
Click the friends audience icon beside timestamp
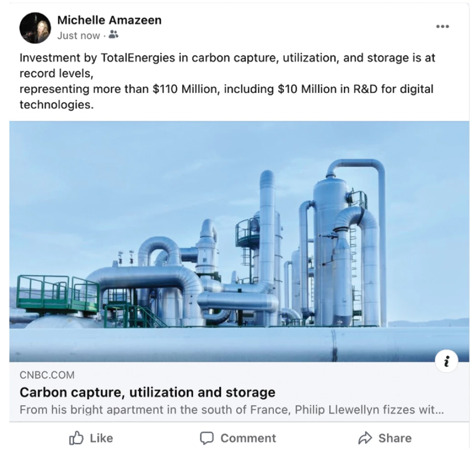(x=113, y=35)
